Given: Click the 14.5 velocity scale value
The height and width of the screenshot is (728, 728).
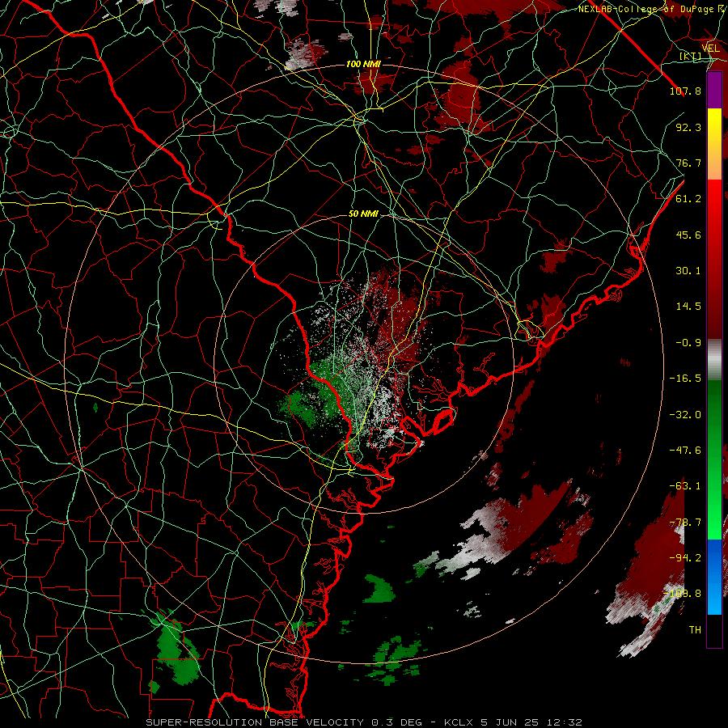Looking at the screenshot, I should [688, 307].
